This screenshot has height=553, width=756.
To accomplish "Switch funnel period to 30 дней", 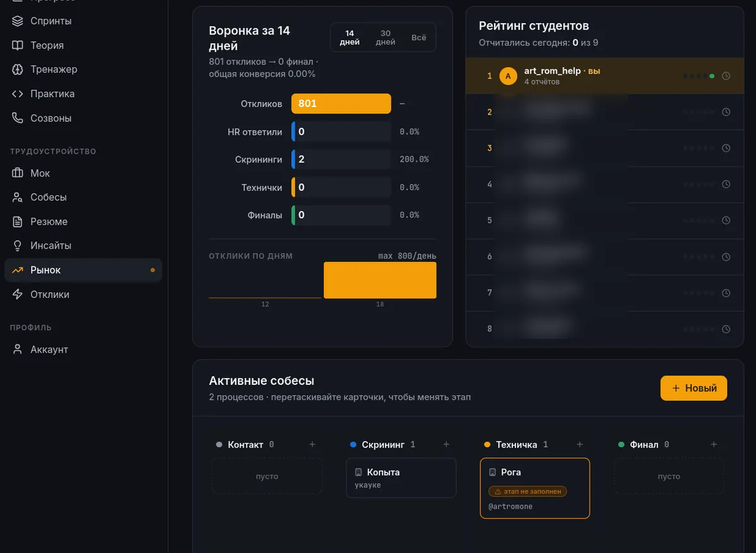I will [x=386, y=38].
